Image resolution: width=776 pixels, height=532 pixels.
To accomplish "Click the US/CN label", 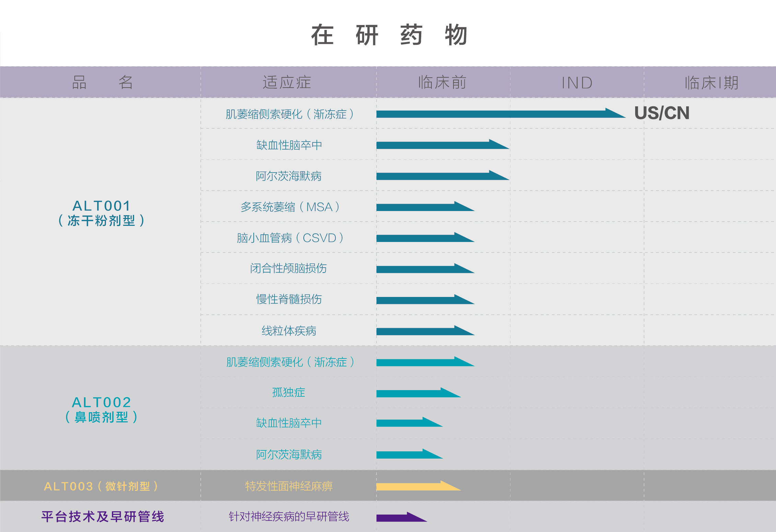I will [x=661, y=113].
